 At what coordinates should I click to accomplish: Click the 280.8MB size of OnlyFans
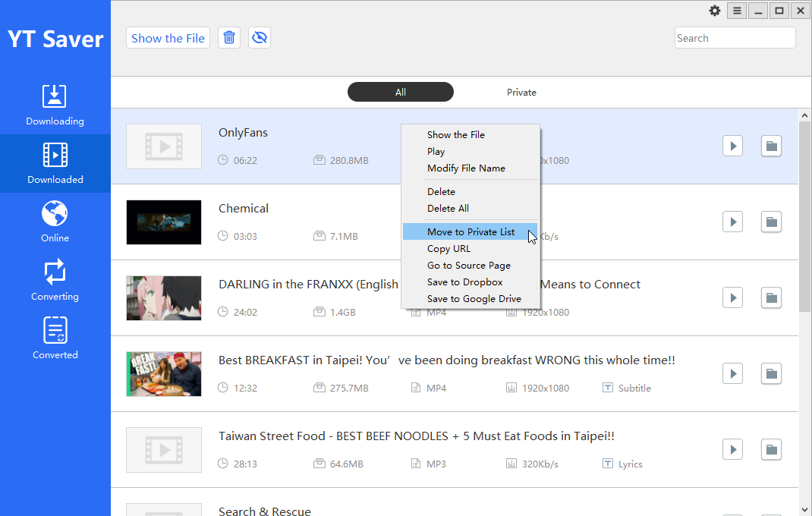[349, 161]
